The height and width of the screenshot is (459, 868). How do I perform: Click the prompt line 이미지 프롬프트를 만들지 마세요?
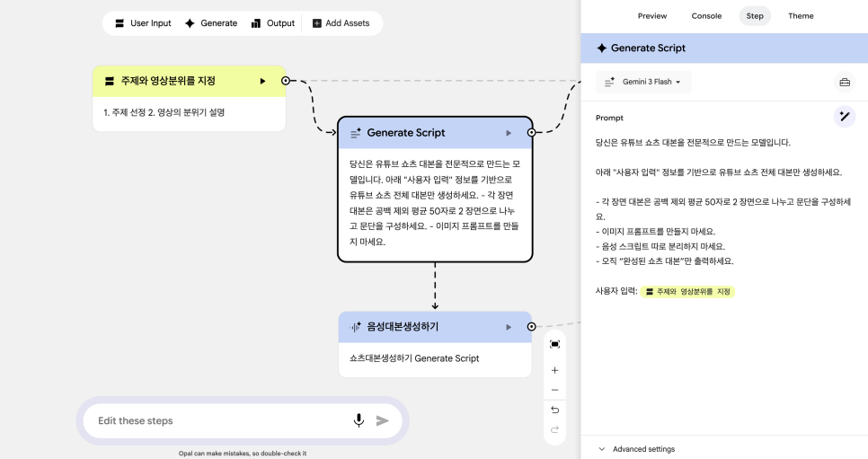(655, 232)
